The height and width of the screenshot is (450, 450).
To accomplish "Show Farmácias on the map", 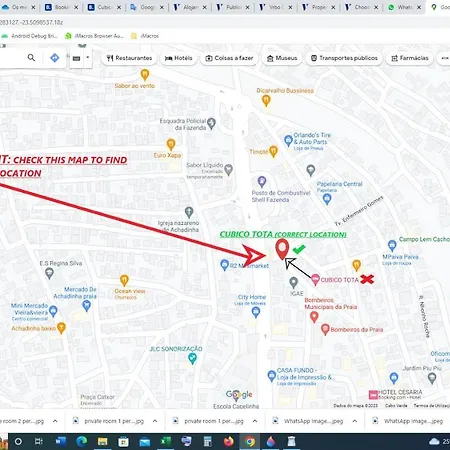I will [x=410, y=58].
